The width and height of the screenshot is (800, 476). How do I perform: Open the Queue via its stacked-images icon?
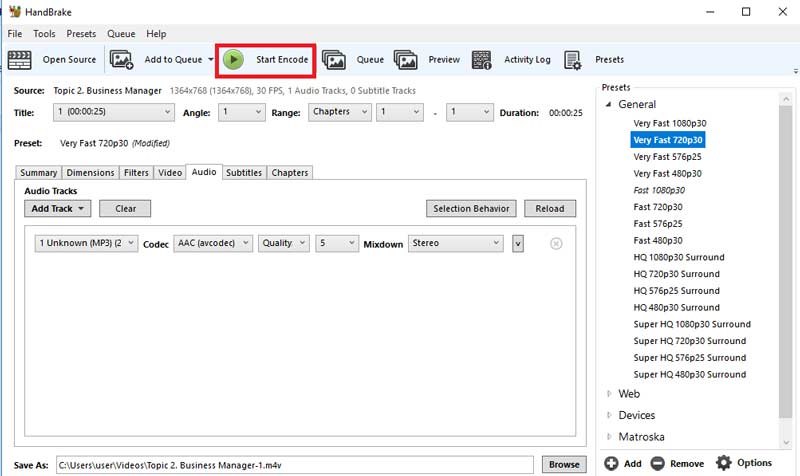point(334,60)
